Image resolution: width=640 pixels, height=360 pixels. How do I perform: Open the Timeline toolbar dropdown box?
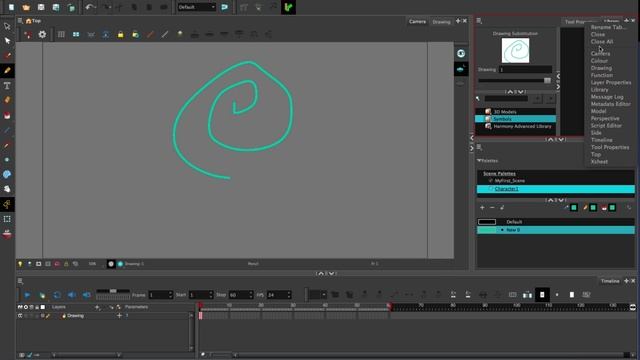point(318,295)
